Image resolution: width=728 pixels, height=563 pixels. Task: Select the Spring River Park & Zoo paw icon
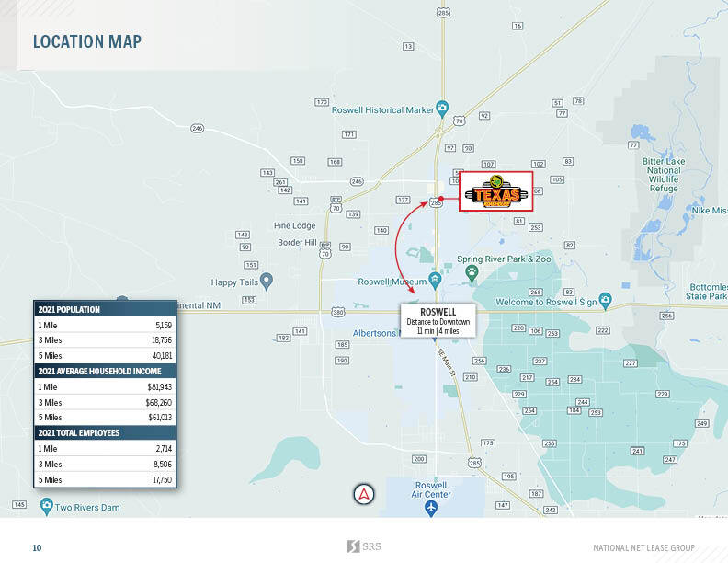(472, 273)
